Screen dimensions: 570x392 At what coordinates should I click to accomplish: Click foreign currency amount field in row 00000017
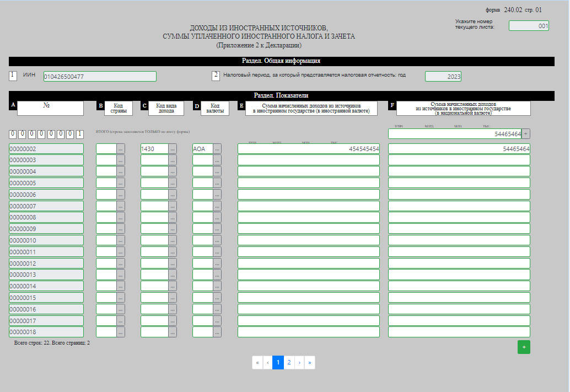point(309,320)
